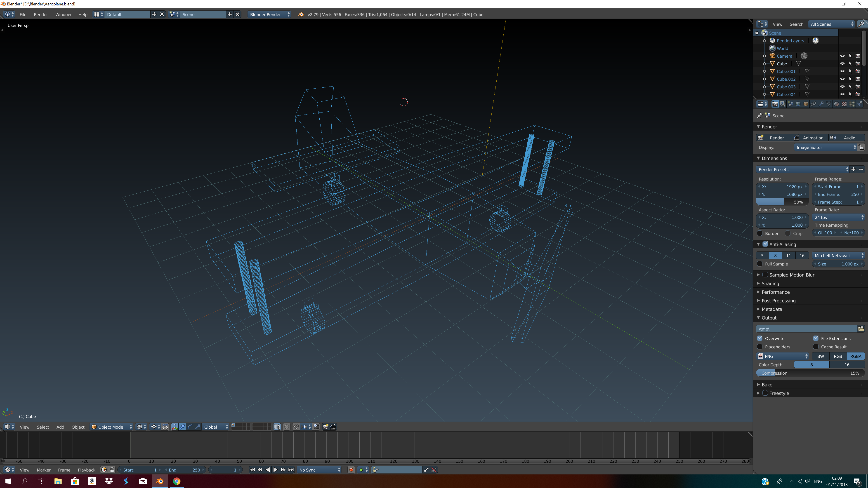Open the Texture properties tab
Image resolution: width=868 pixels, height=488 pixels.
point(844,104)
